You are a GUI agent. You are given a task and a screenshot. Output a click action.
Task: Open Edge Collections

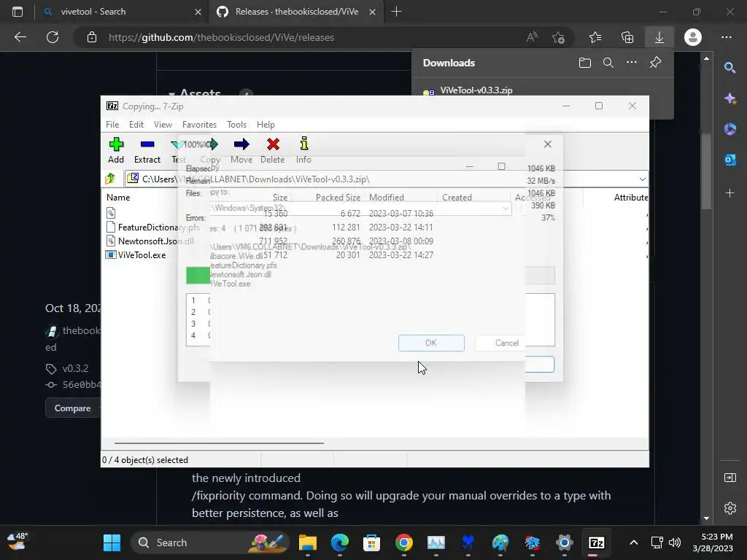point(627,37)
